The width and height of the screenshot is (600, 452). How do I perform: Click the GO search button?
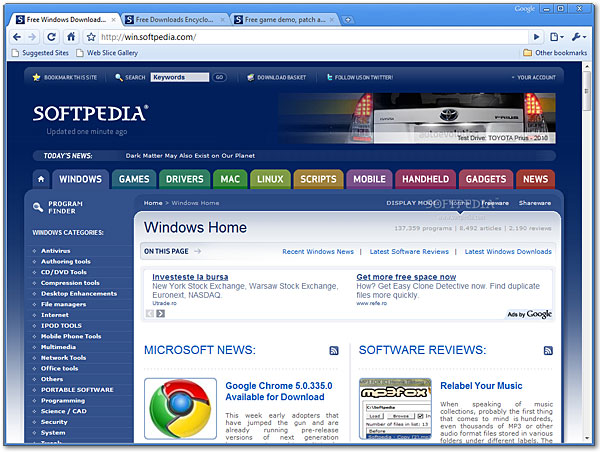pyautogui.click(x=219, y=77)
